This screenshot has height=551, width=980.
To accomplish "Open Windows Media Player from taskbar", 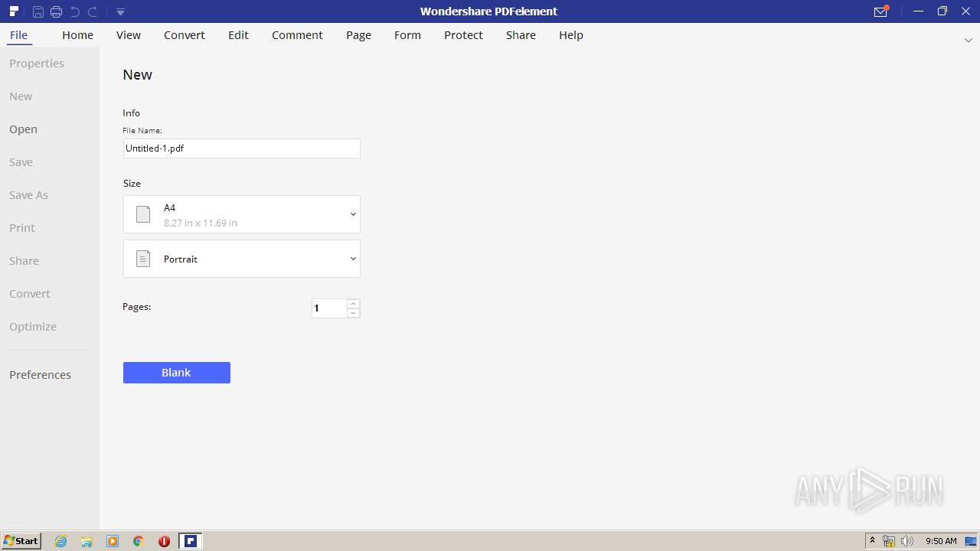I will click(113, 541).
